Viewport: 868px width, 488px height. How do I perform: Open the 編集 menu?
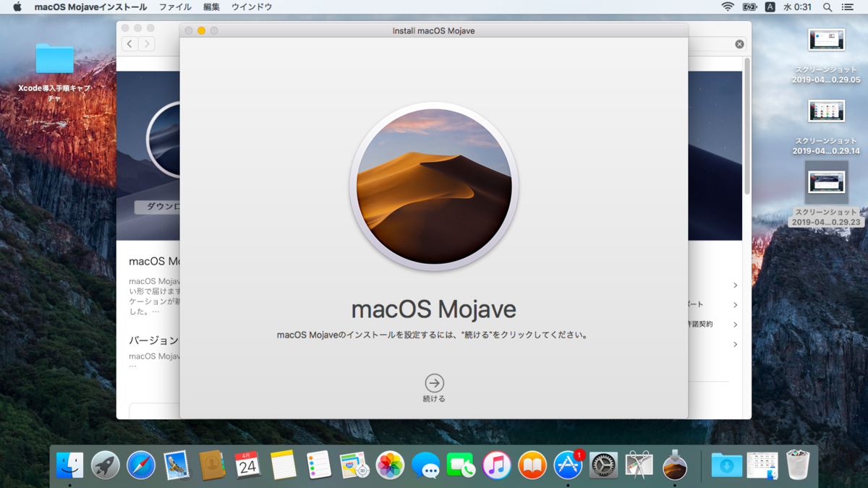[211, 7]
